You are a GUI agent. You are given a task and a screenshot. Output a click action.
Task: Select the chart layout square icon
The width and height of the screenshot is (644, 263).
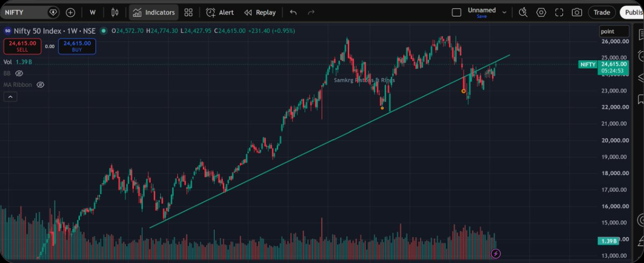tap(456, 13)
